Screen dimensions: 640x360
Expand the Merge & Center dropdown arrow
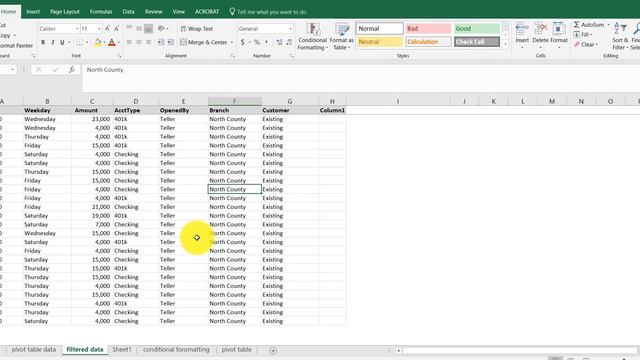[232, 42]
